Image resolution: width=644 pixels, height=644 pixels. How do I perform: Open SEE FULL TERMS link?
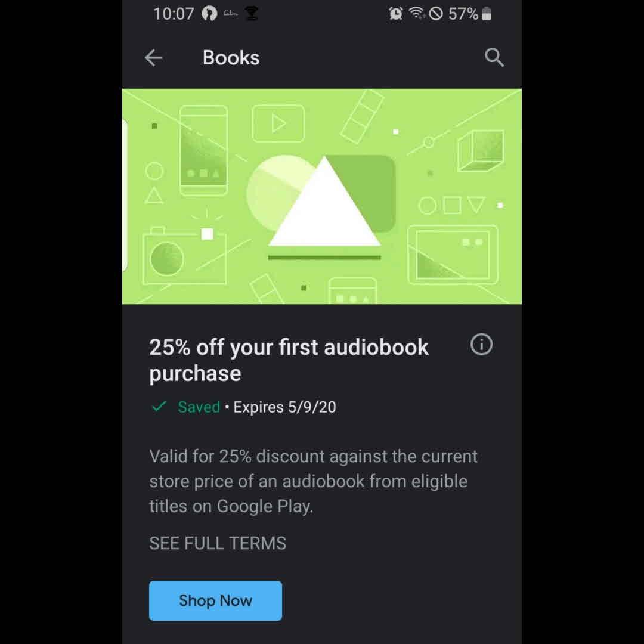pos(218,543)
